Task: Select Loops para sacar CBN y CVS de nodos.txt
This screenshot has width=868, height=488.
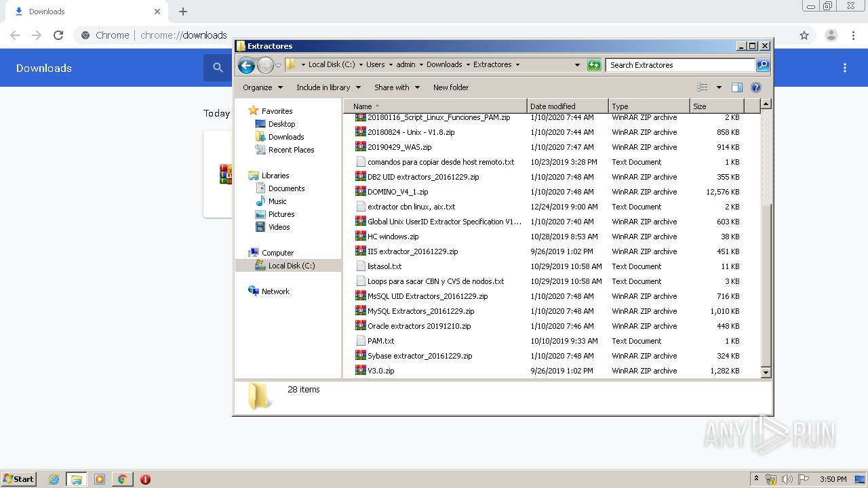Action: point(435,281)
